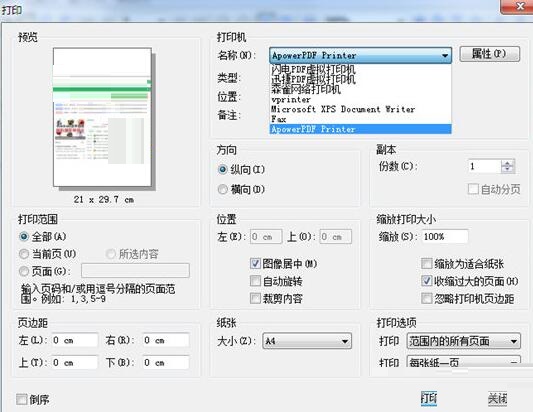Open the 属性(P) properties button
The image size is (533, 412).
point(489,54)
